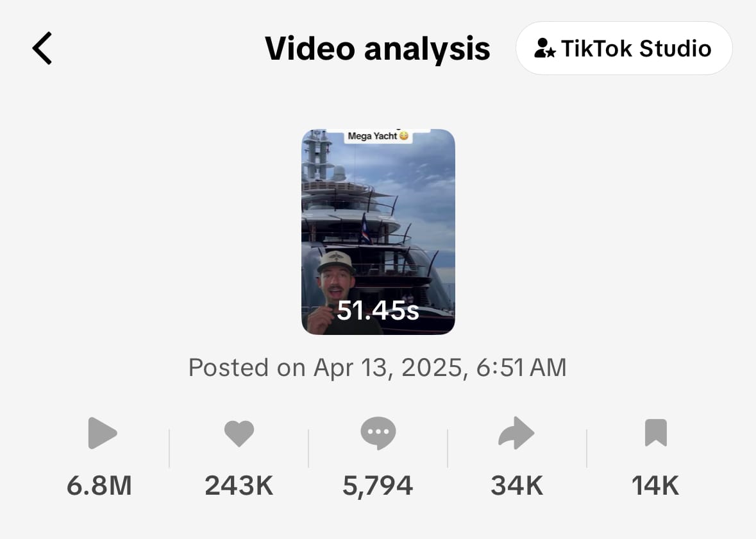Click the TikTok Studio profile icon

click(546, 48)
